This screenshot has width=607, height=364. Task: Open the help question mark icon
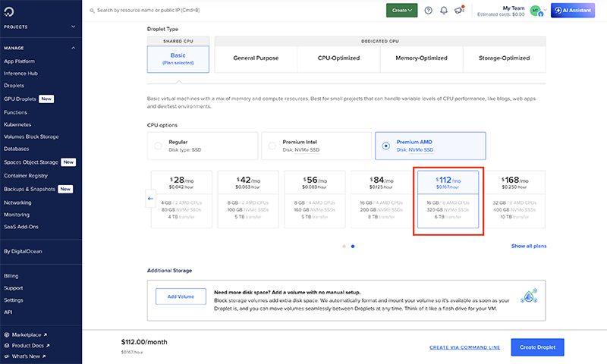429,11
